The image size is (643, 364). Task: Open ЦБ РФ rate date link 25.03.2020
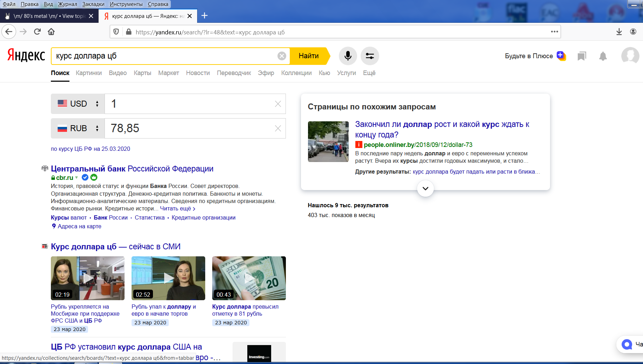click(91, 149)
